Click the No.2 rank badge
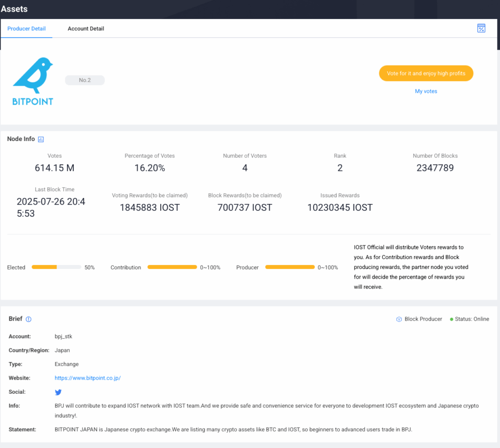The width and height of the screenshot is (500, 448). (85, 80)
